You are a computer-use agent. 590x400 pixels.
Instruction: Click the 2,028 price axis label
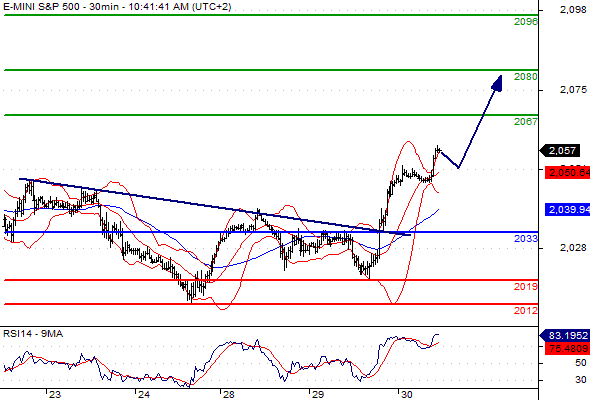click(573, 248)
